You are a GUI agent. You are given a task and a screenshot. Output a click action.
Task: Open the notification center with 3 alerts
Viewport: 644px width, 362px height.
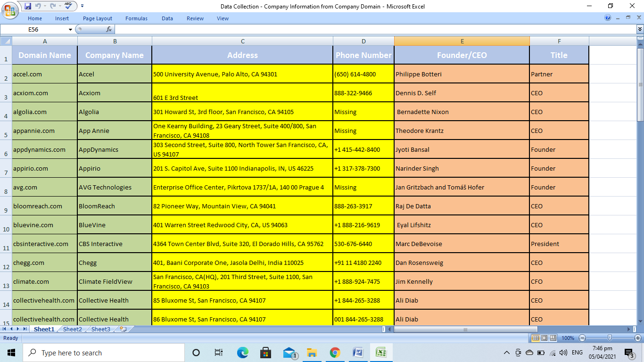pyautogui.click(x=629, y=353)
